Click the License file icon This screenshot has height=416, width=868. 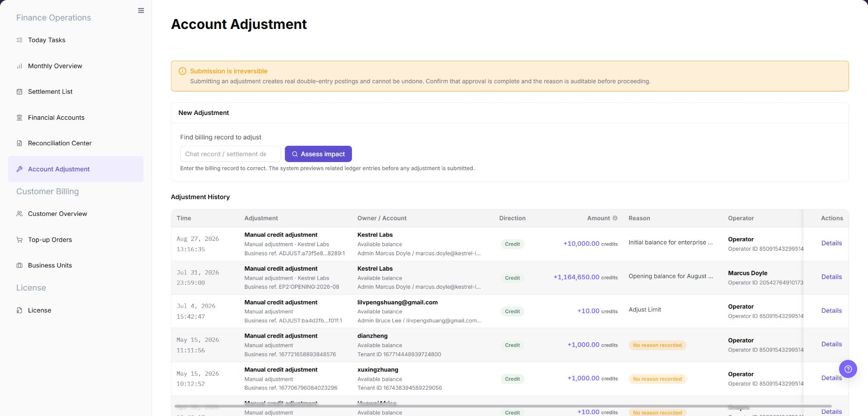[x=19, y=310]
